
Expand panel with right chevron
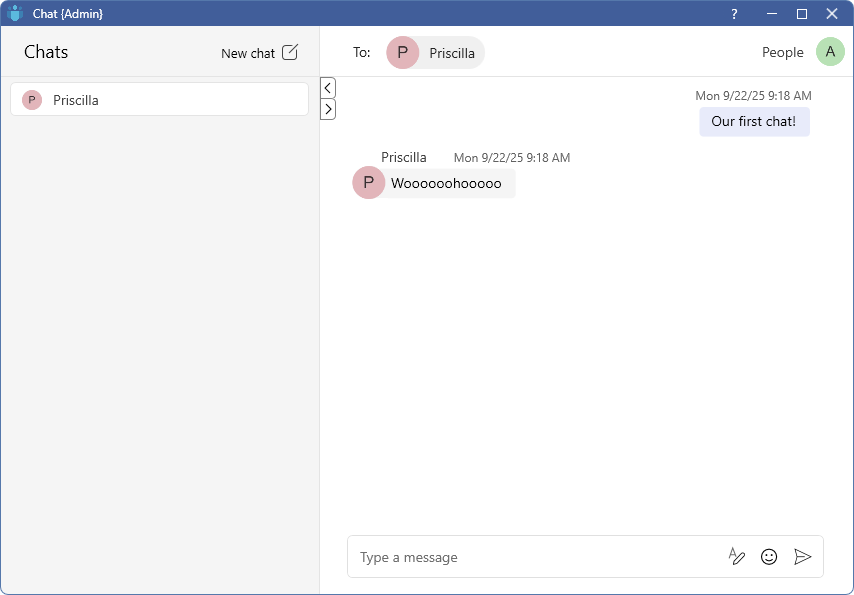pos(328,109)
